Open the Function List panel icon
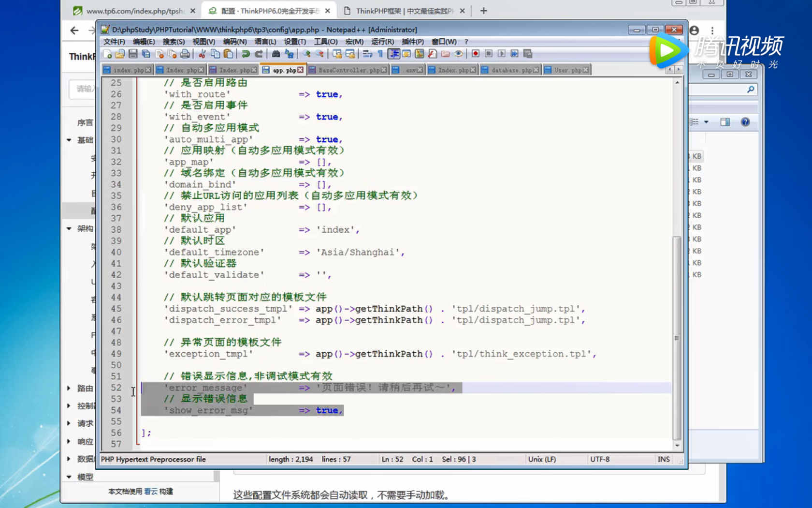 (432, 54)
